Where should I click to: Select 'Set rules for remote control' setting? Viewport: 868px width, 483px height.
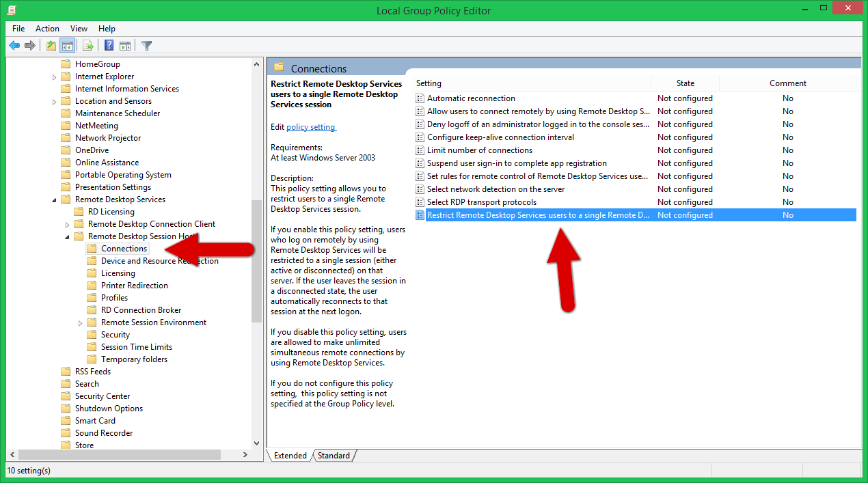coord(635,176)
